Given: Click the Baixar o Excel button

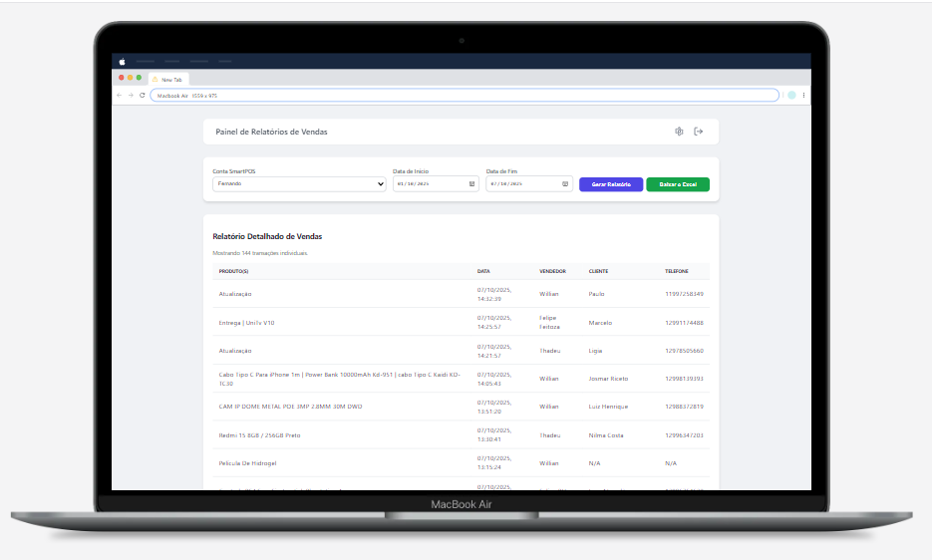Looking at the screenshot, I should [678, 184].
